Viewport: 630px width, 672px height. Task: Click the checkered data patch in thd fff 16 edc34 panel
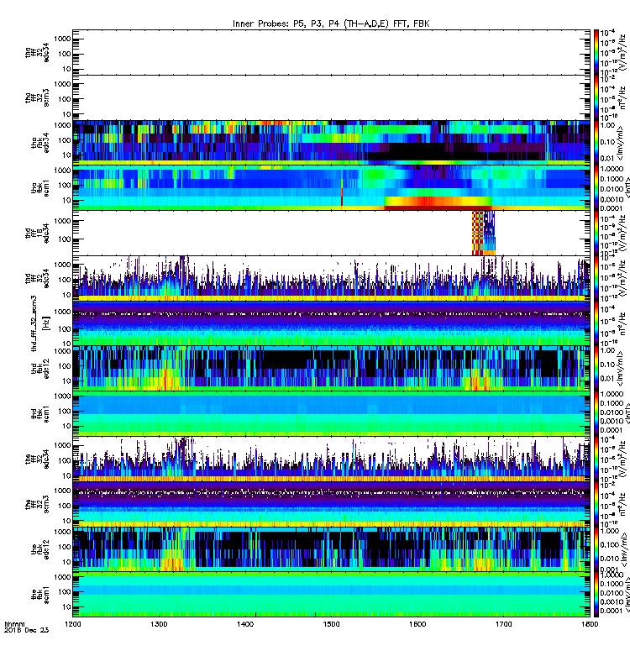(x=484, y=234)
